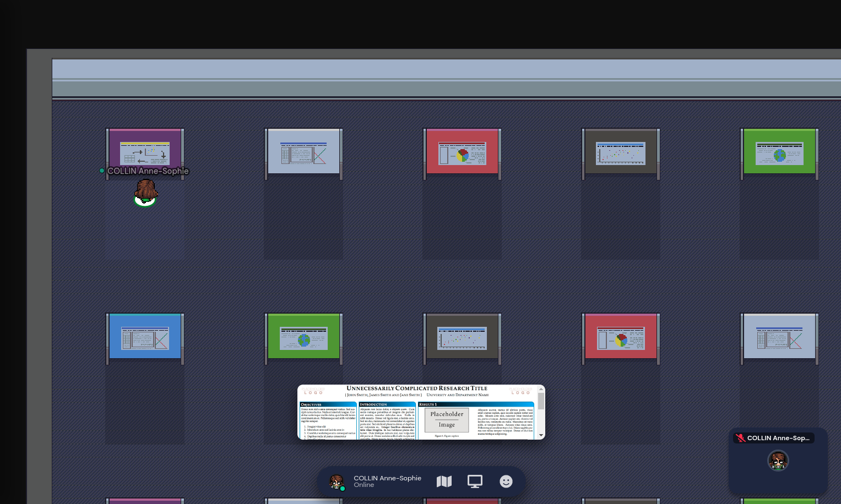The height and width of the screenshot is (504, 841).
Task: Click the Placeholder Image in poster preview
Action: (447, 420)
